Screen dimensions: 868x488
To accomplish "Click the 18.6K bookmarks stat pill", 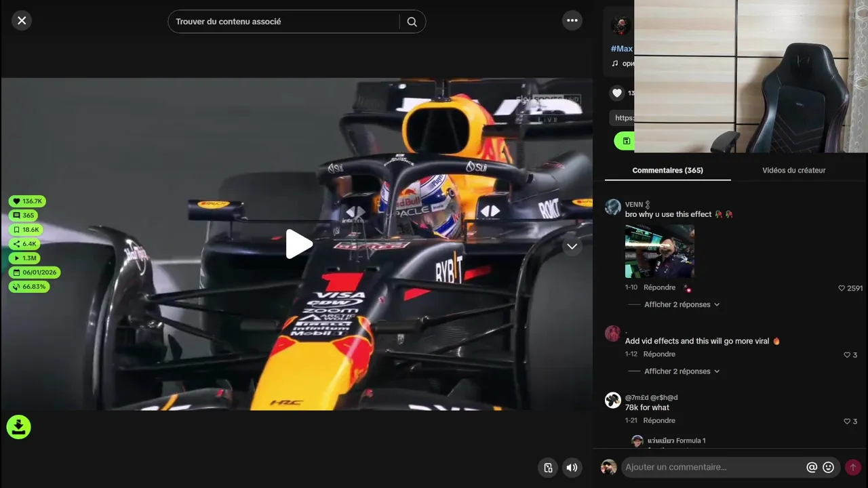I will [26, 230].
